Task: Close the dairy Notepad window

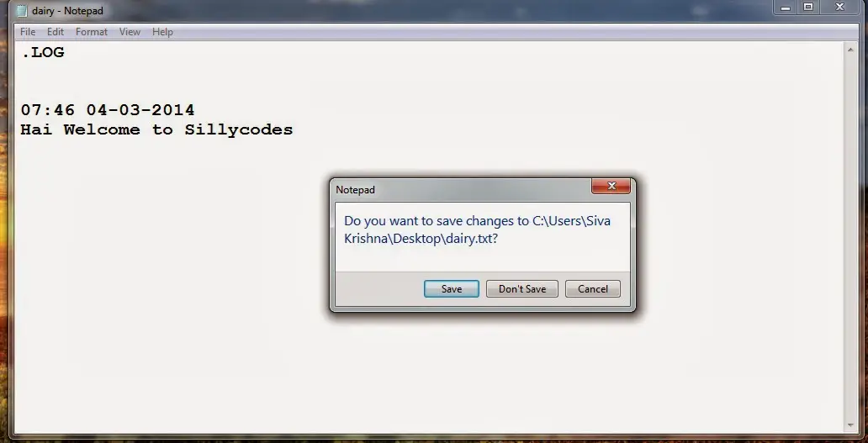Action: pos(839,8)
